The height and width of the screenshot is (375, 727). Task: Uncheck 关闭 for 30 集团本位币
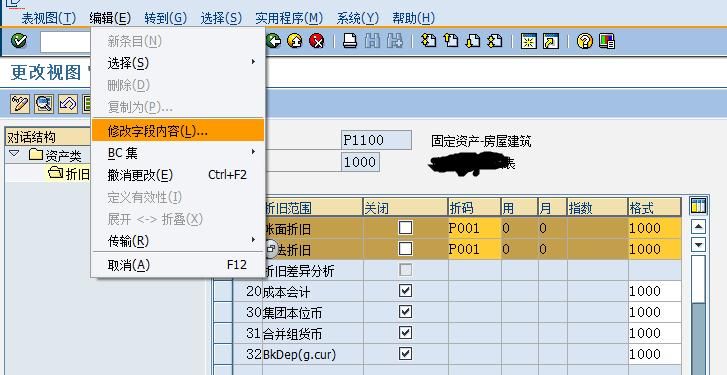pyautogui.click(x=406, y=311)
